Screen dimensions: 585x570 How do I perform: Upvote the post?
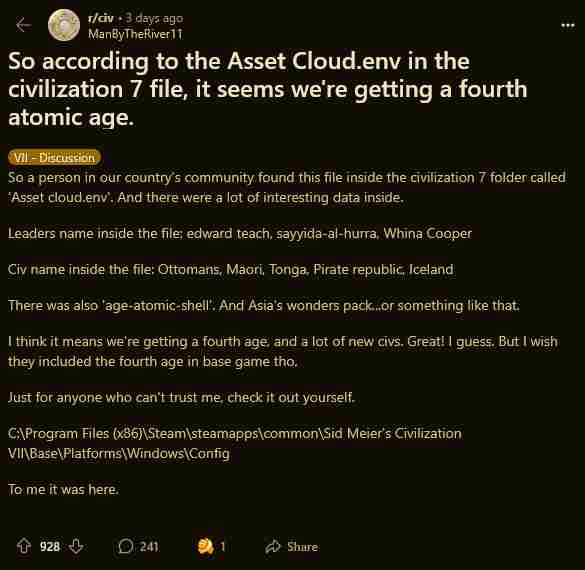(x=24, y=546)
